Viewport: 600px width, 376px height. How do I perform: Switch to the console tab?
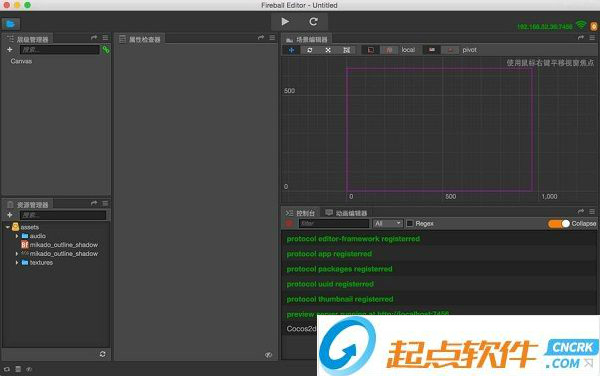pyautogui.click(x=301, y=213)
